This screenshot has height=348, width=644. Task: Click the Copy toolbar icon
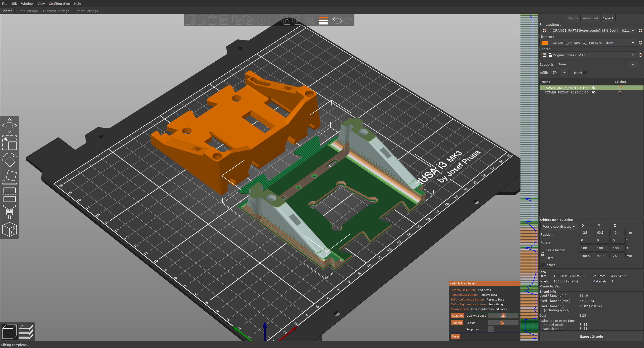pos(236,20)
